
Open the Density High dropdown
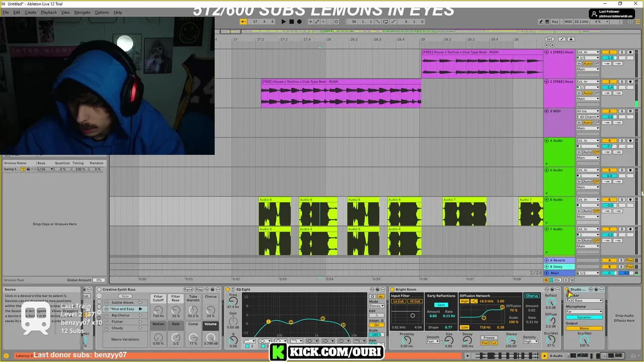coord(530,342)
